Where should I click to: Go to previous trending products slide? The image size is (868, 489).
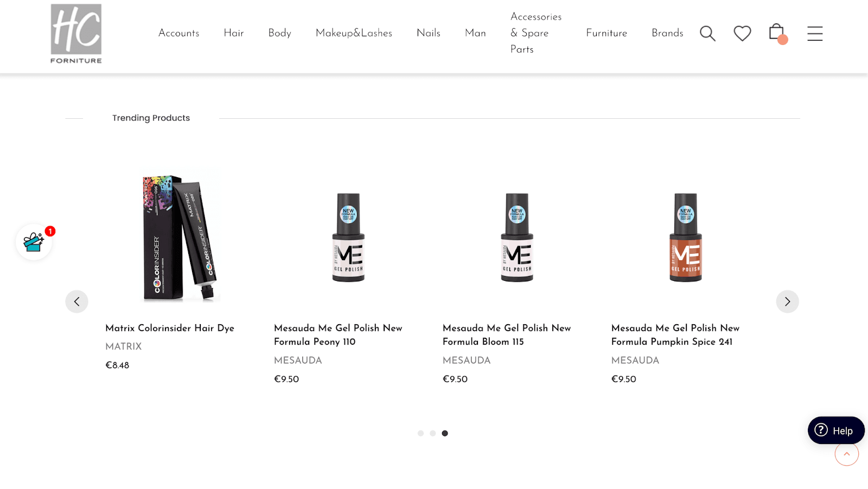[x=76, y=301]
